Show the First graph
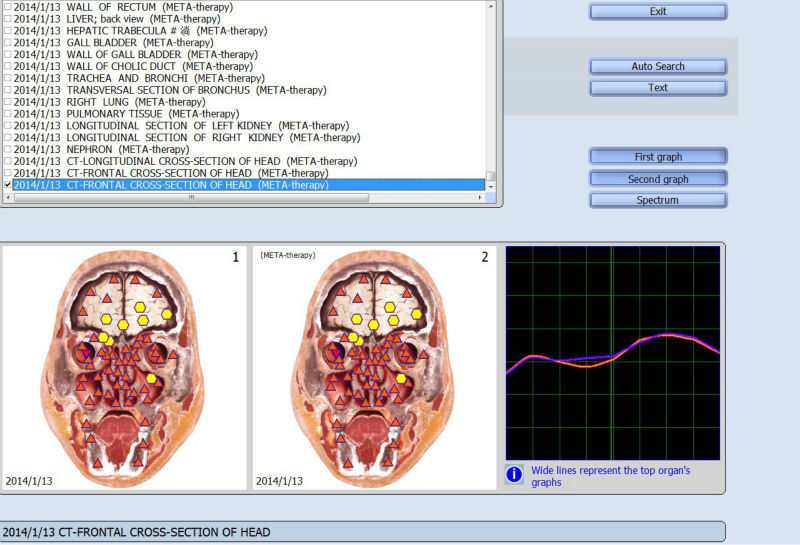800x545 pixels. pos(658,157)
